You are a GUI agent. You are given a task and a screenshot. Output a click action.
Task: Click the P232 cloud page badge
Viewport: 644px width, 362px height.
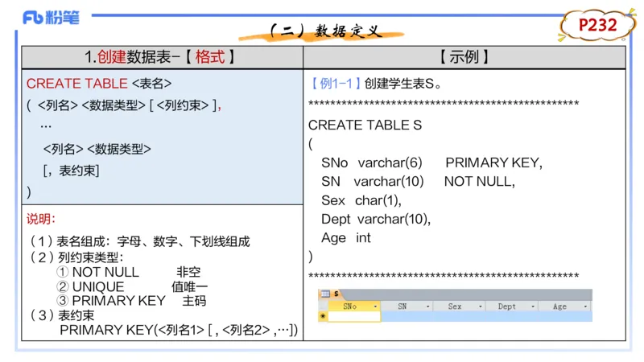tap(597, 26)
